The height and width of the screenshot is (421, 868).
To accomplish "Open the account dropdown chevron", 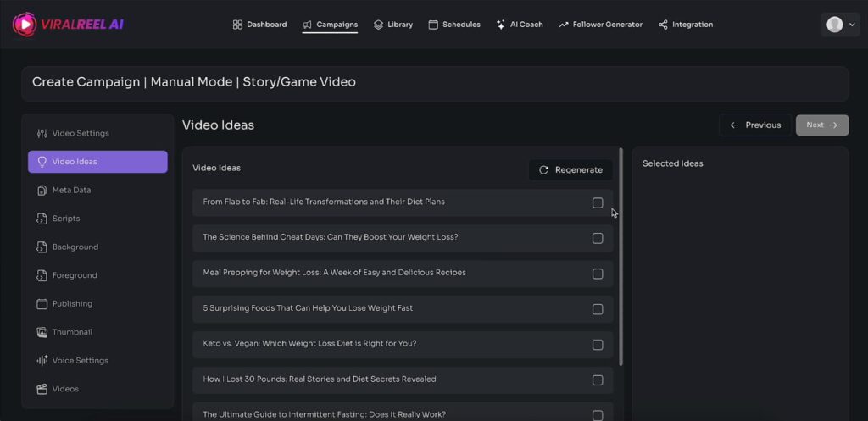I will coord(852,25).
